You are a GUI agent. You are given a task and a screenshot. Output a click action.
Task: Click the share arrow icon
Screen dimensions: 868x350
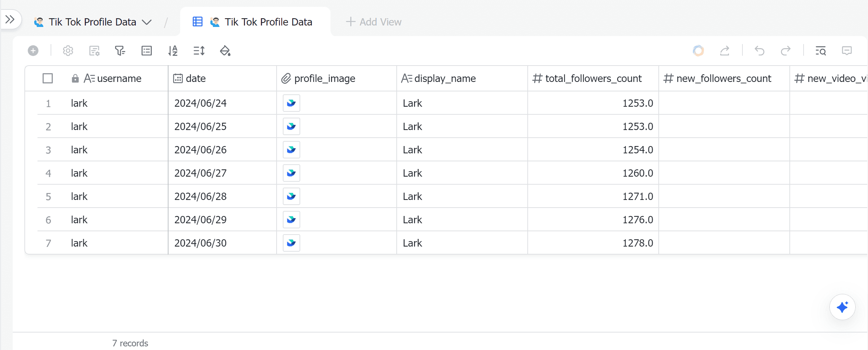pos(725,51)
